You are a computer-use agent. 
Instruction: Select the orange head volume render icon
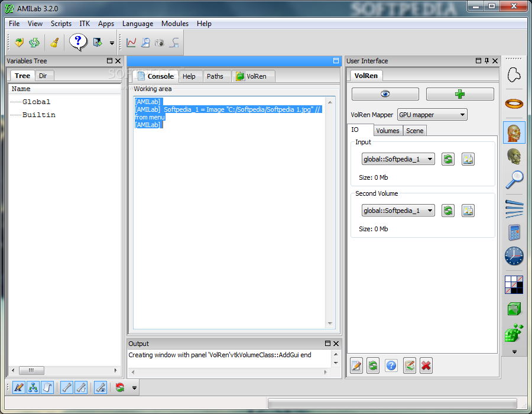point(514,132)
